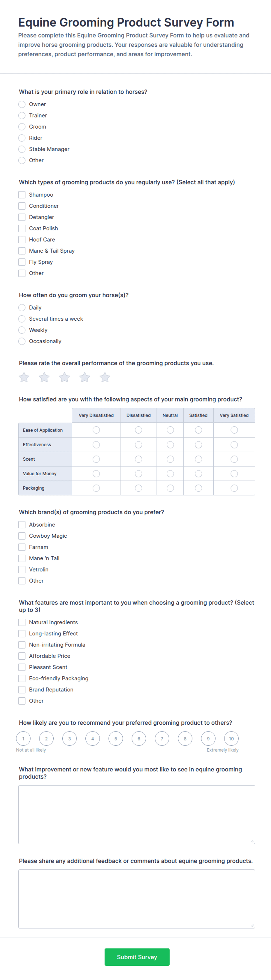The width and height of the screenshot is (271, 980).
Task: Check the Cowboy Magic brand
Action: point(22,536)
